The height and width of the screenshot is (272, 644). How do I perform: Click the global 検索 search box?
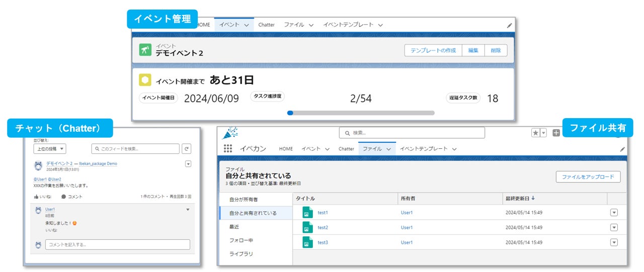[412, 133]
